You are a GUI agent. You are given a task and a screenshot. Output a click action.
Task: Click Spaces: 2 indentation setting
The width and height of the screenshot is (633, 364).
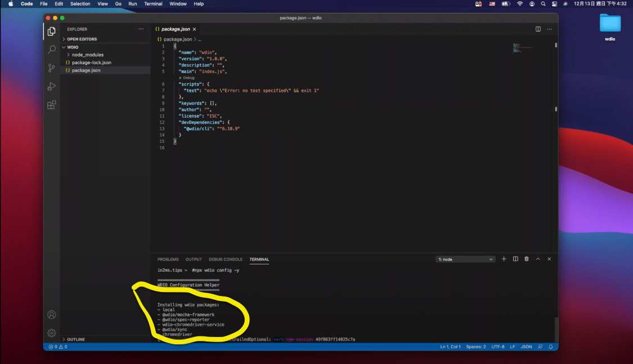point(476,347)
